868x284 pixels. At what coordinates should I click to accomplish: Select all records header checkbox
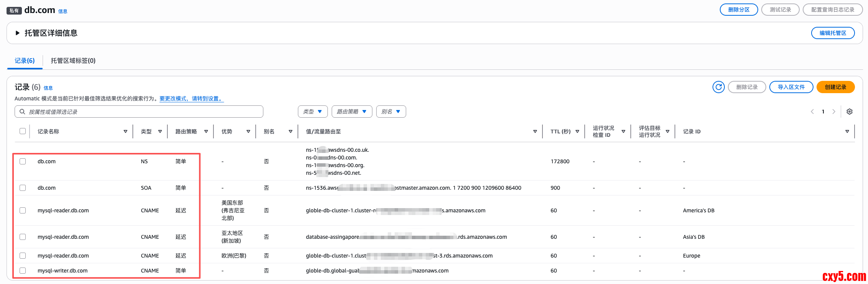tap(23, 131)
